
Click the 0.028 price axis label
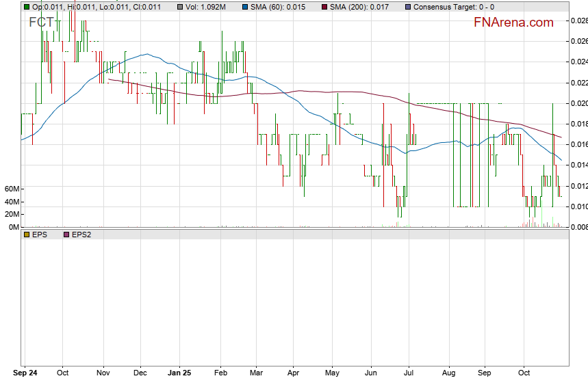click(x=579, y=21)
